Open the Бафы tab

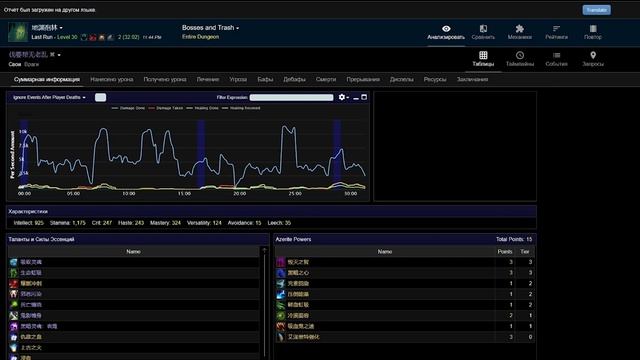click(265, 80)
